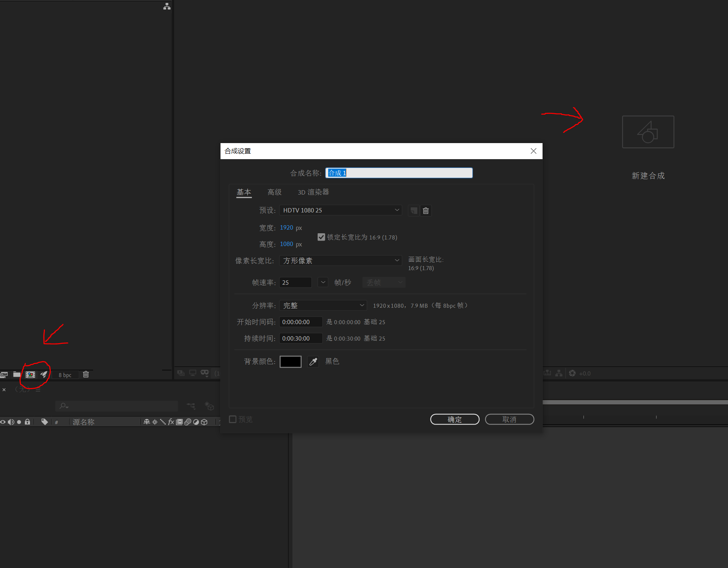Click the 高度 1080 value
Image resolution: width=728 pixels, height=568 pixels.
pos(286,244)
